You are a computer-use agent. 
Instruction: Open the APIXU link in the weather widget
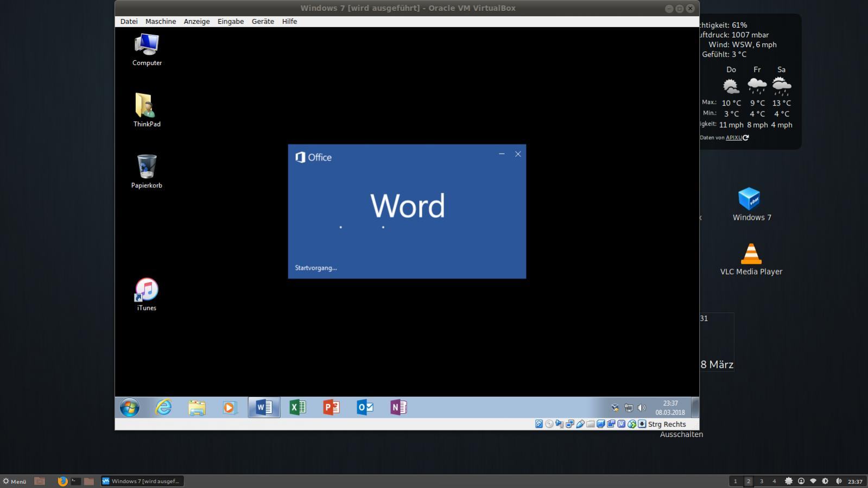tap(733, 138)
